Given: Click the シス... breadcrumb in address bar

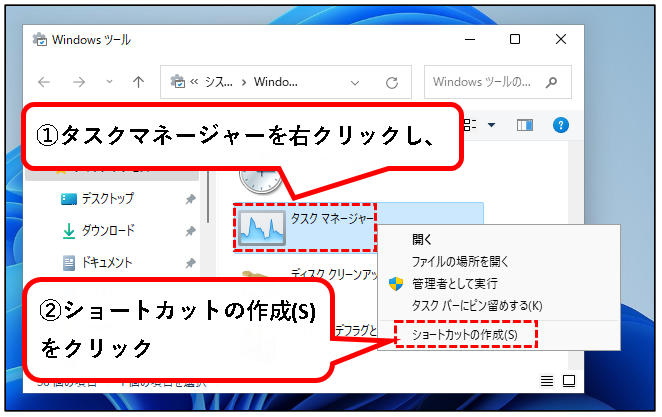Looking at the screenshot, I should click(x=219, y=82).
